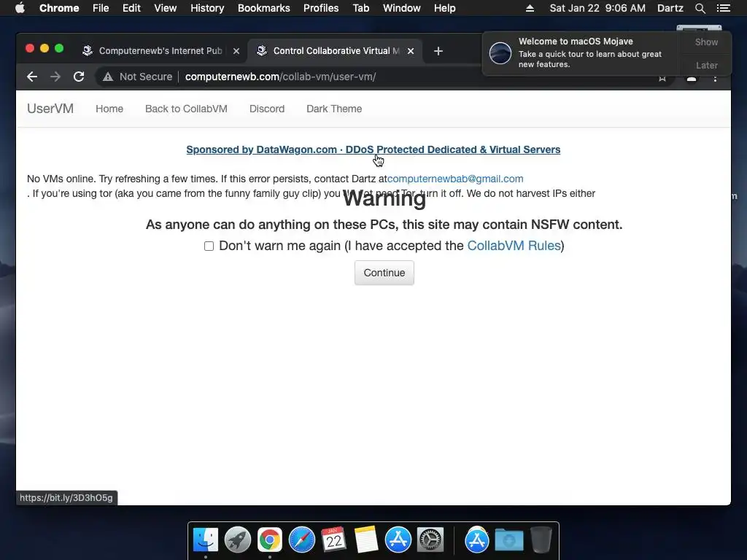Click Show on the Mojave notification
747x560 pixels.
click(x=706, y=42)
